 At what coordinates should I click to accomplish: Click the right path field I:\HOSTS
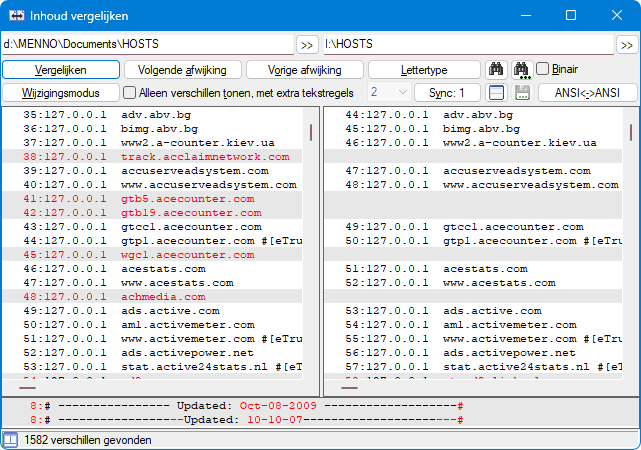[x=468, y=44]
